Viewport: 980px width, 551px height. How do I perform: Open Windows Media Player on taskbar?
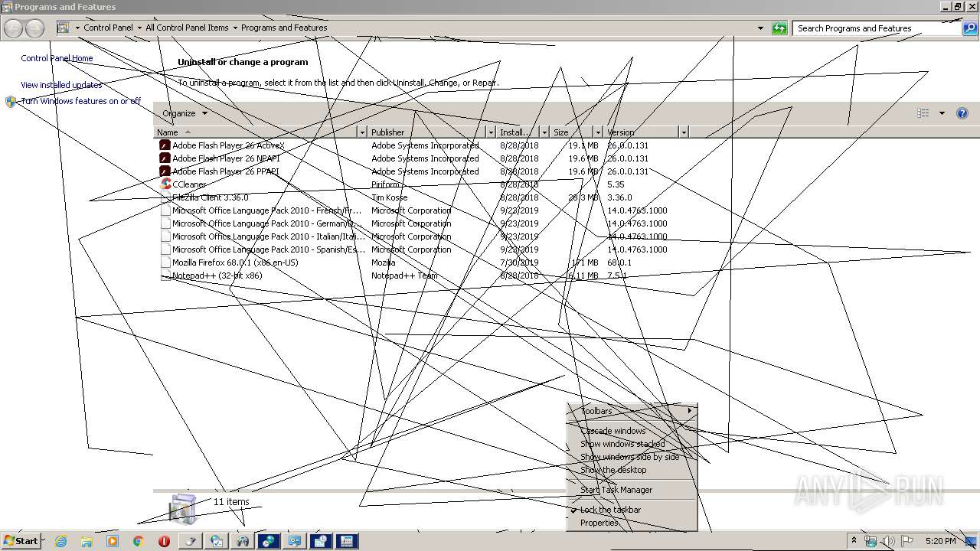point(113,541)
